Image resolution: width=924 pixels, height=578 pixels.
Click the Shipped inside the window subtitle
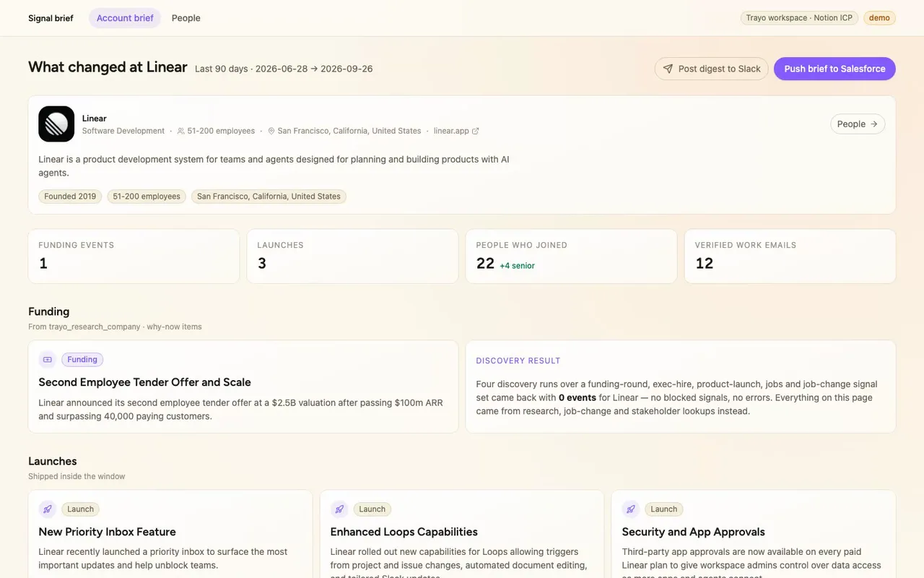click(x=77, y=476)
